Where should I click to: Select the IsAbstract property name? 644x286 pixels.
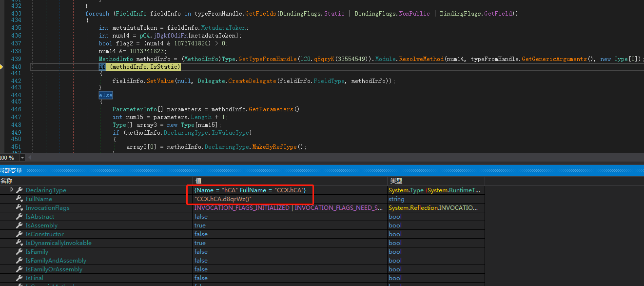(40, 216)
